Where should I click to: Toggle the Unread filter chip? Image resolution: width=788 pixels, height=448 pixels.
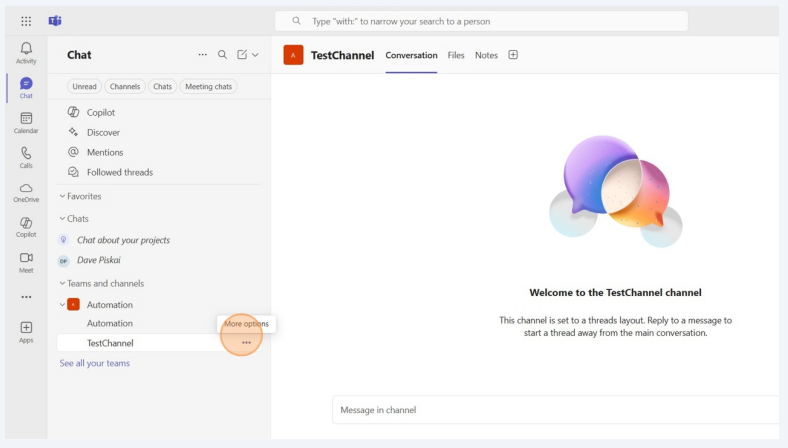(x=84, y=87)
